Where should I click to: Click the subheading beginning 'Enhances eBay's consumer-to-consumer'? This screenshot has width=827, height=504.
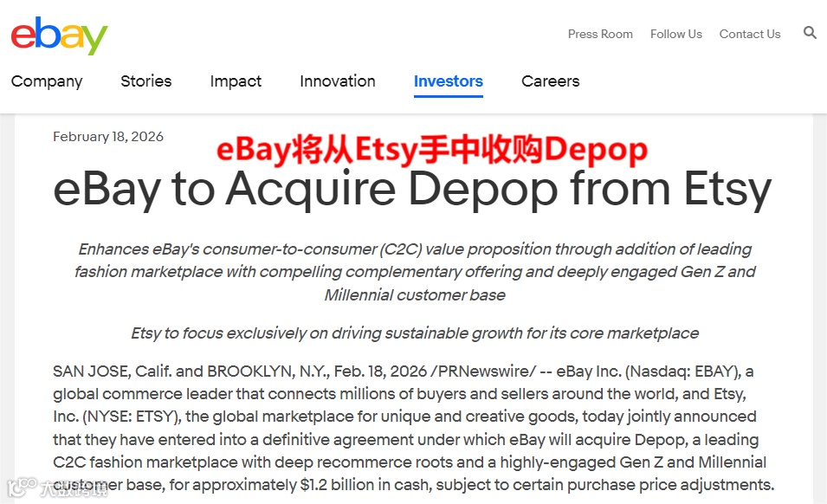tap(415, 272)
